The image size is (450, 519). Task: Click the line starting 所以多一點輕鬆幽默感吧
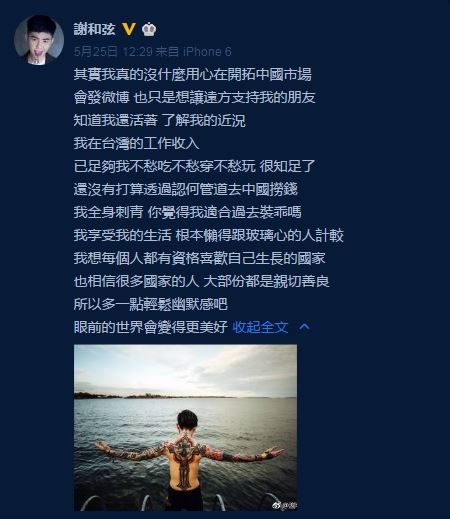(x=150, y=304)
